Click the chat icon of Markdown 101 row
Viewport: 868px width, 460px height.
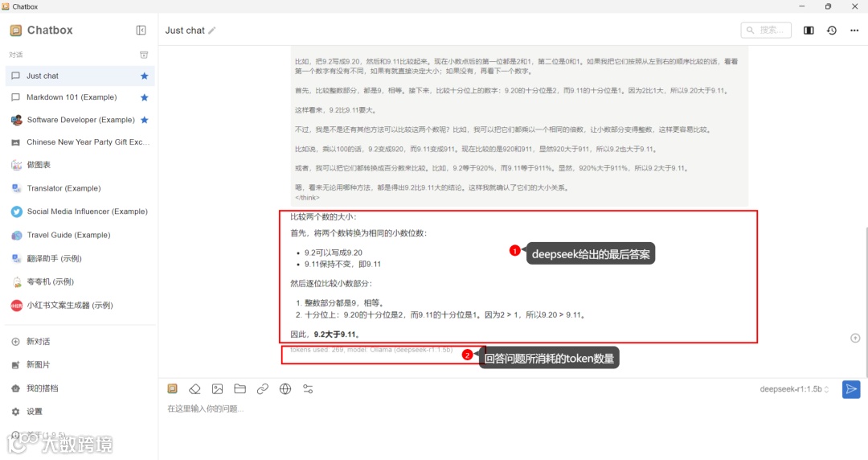point(15,97)
